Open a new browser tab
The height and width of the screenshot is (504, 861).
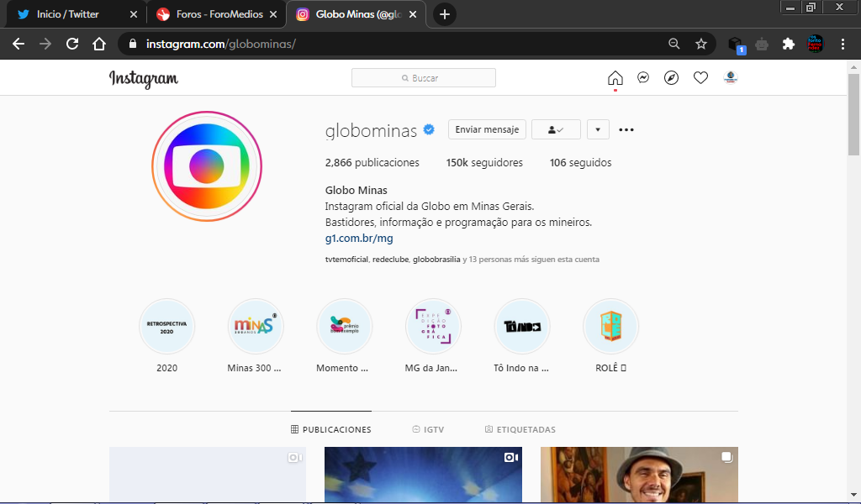tap(445, 14)
